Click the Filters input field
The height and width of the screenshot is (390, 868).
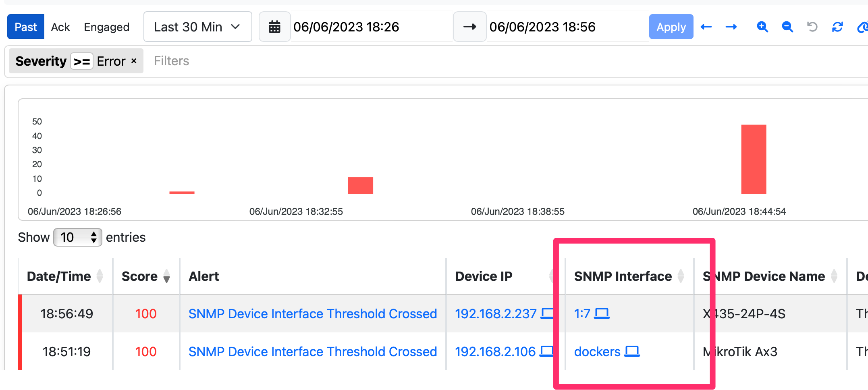point(171,61)
